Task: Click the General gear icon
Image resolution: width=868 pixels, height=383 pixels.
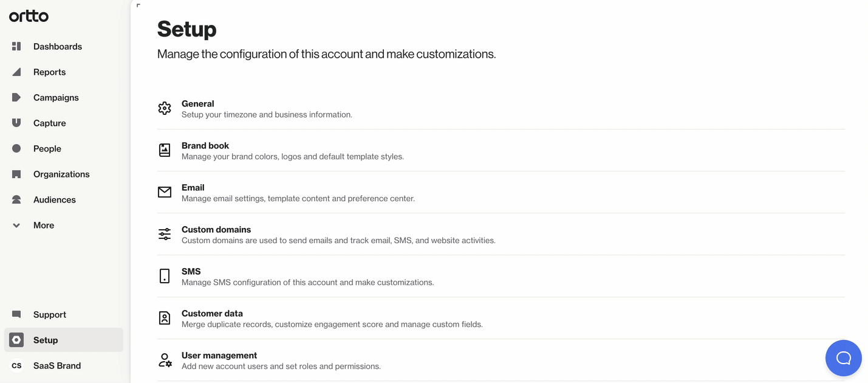Action: coord(165,108)
